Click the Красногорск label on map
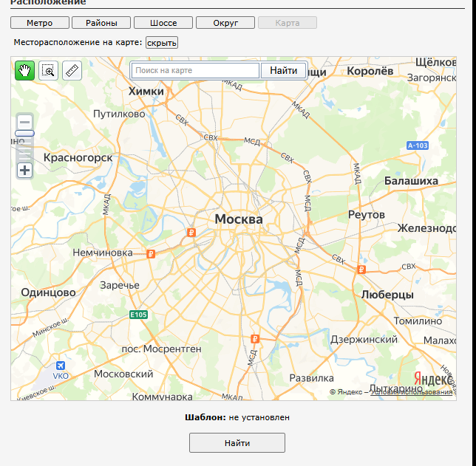This screenshot has width=476, height=466. tap(78, 158)
